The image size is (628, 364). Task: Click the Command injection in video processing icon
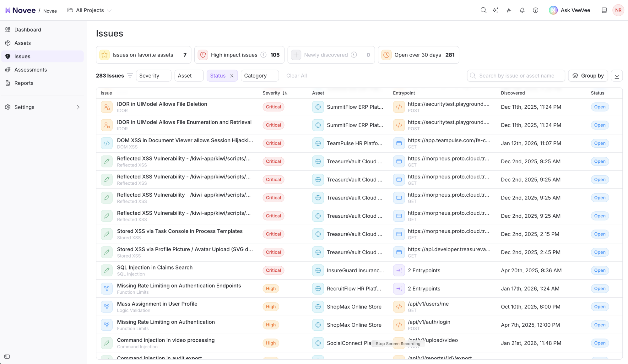pos(107,343)
